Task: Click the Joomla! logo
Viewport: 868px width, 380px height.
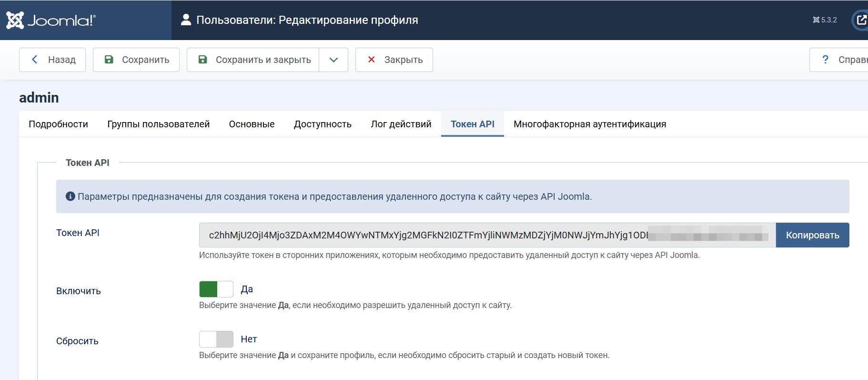Action: click(x=51, y=20)
